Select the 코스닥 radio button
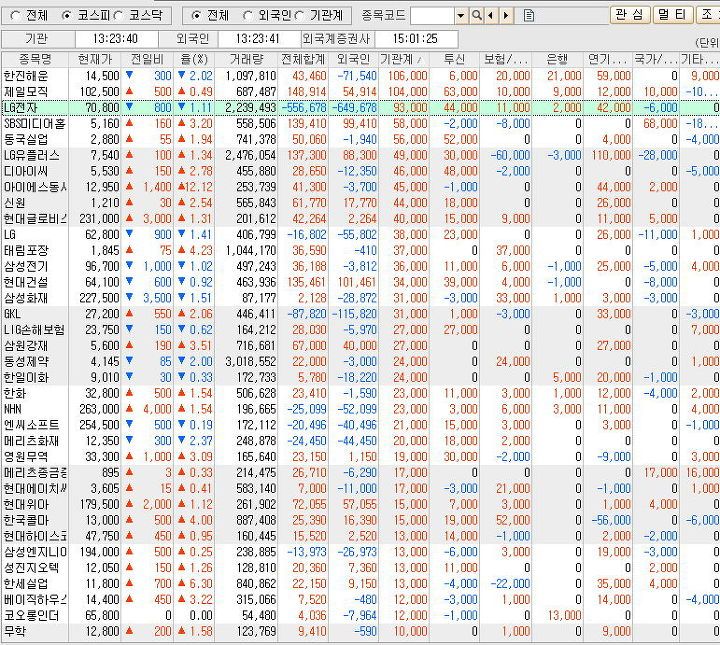This screenshot has height=645, width=720. pyautogui.click(x=118, y=16)
